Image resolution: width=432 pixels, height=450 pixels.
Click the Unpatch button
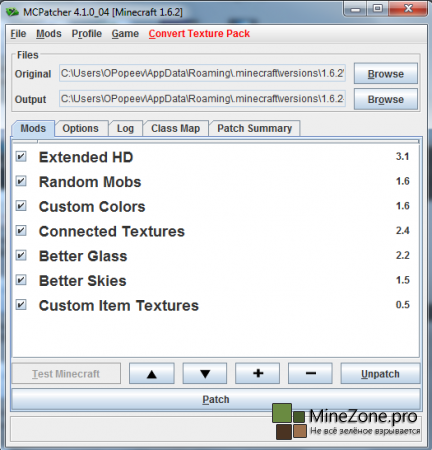[380, 374]
